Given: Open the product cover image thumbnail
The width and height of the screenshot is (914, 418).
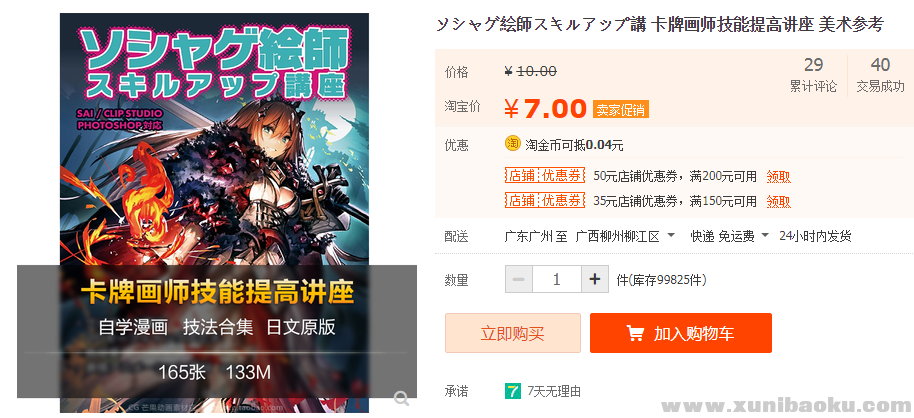Looking at the screenshot, I should pyautogui.click(x=215, y=213).
